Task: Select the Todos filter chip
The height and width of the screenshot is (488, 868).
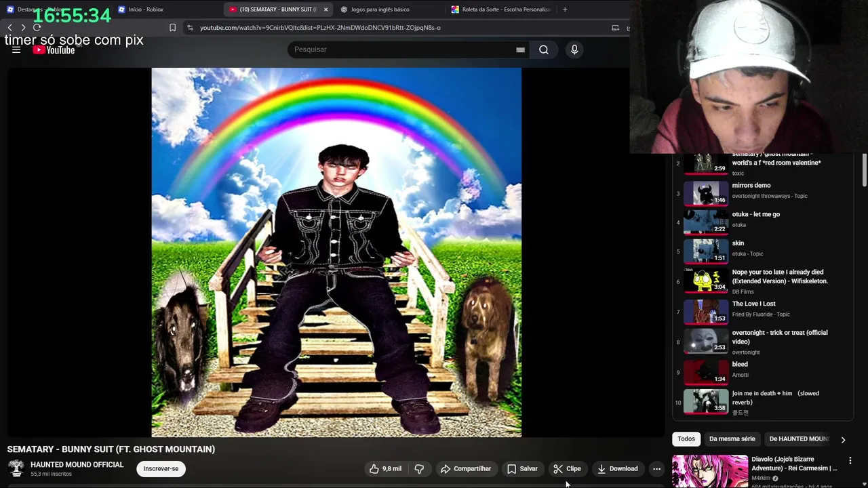Action: pyautogui.click(x=686, y=439)
